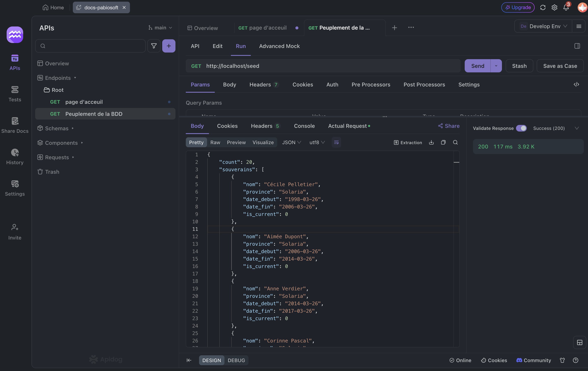Click the API search input field
588x371 pixels.
point(93,46)
